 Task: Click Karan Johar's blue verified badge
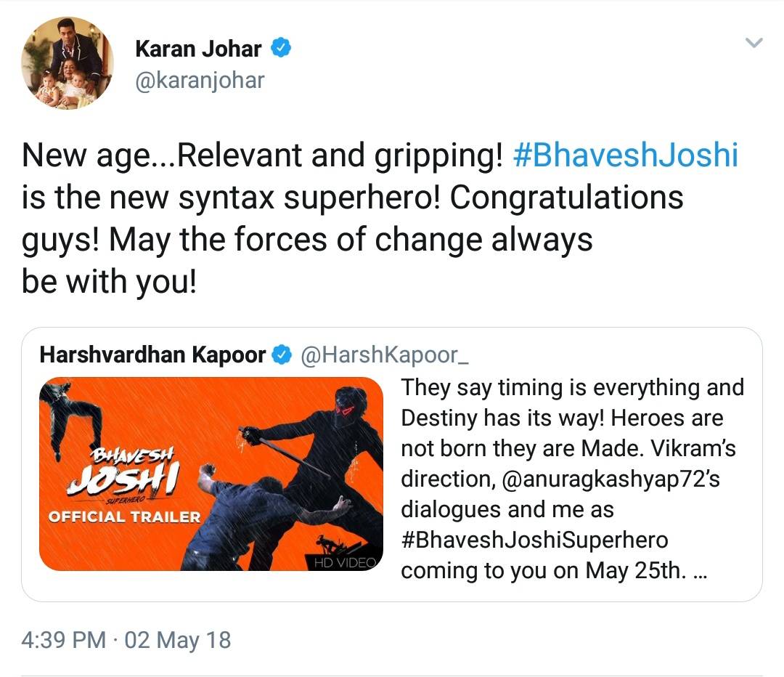click(x=281, y=48)
